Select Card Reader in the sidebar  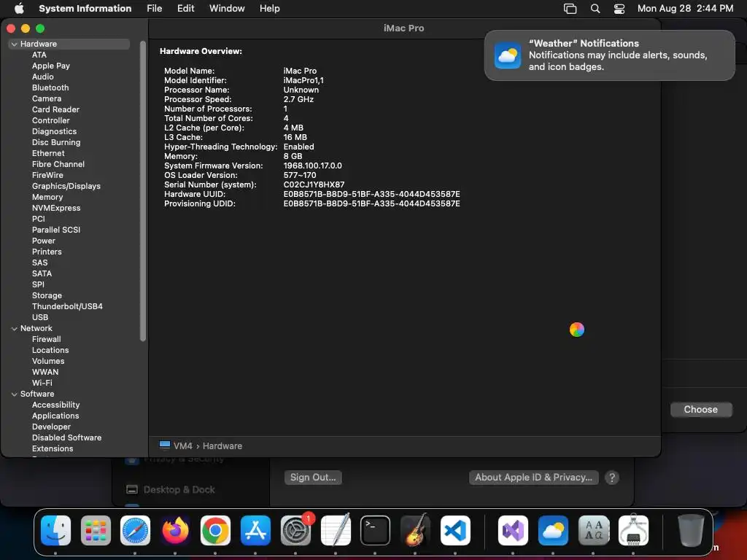[x=55, y=109]
